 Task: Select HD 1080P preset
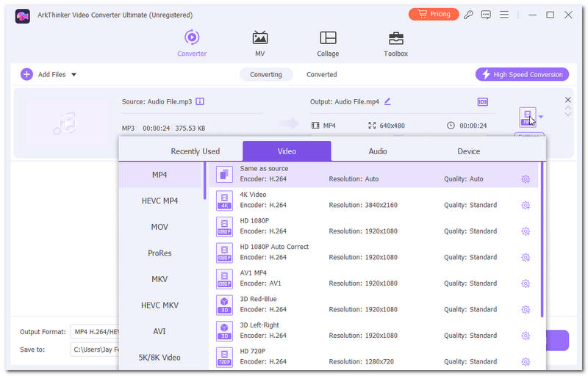(x=373, y=226)
